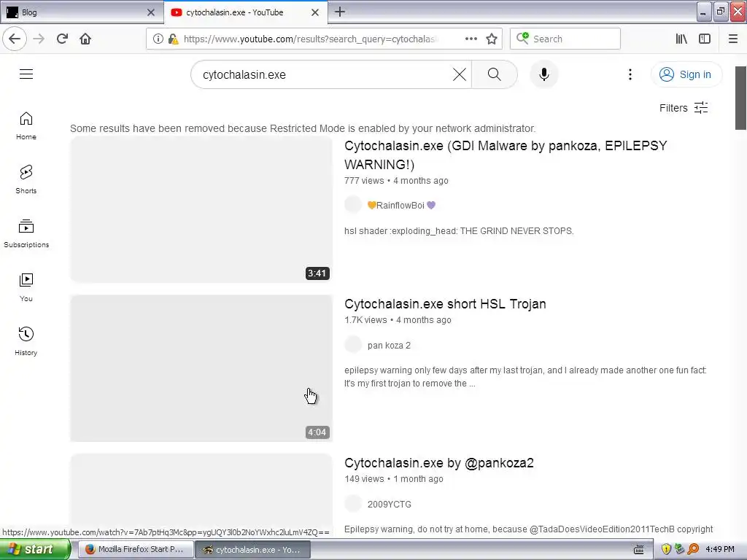This screenshot has height=560, width=747.
Task: Open YouTube guide hamburger menu
Action: click(26, 74)
